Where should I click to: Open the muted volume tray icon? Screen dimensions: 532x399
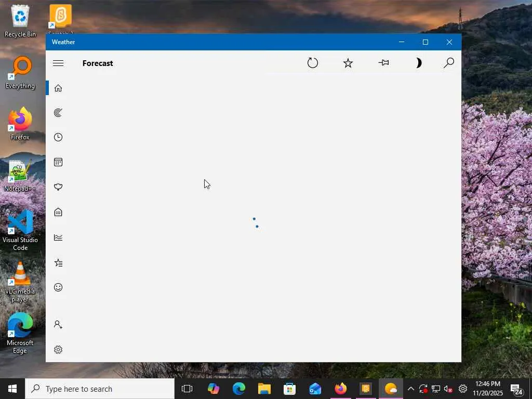[x=448, y=389]
